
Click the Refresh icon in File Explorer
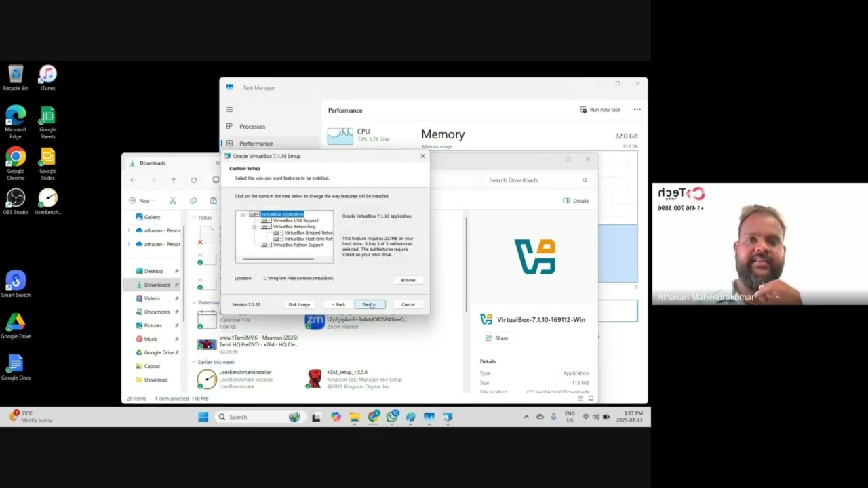(x=194, y=180)
